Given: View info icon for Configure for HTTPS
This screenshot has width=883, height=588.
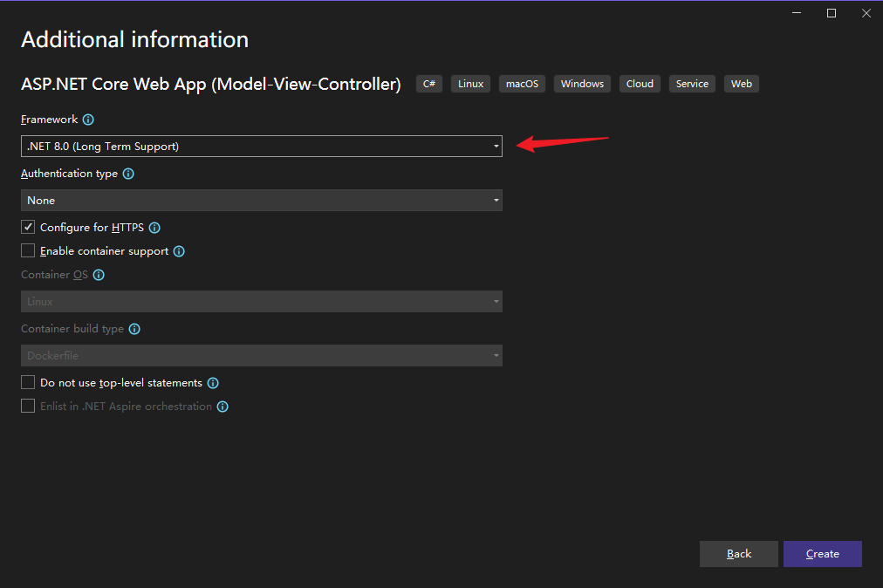Looking at the screenshot, I should coord(154,228).
